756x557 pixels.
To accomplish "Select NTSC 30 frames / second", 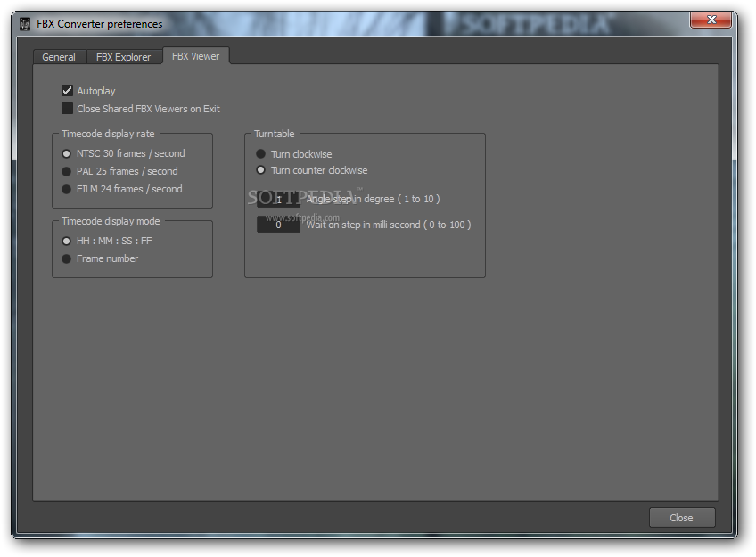I will (67, 153).
